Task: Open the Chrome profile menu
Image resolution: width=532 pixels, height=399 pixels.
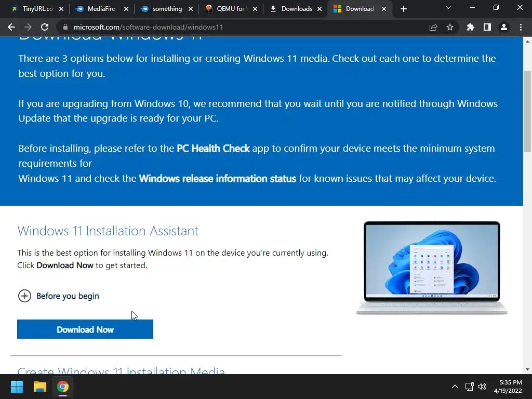Action: click(504, 27)
